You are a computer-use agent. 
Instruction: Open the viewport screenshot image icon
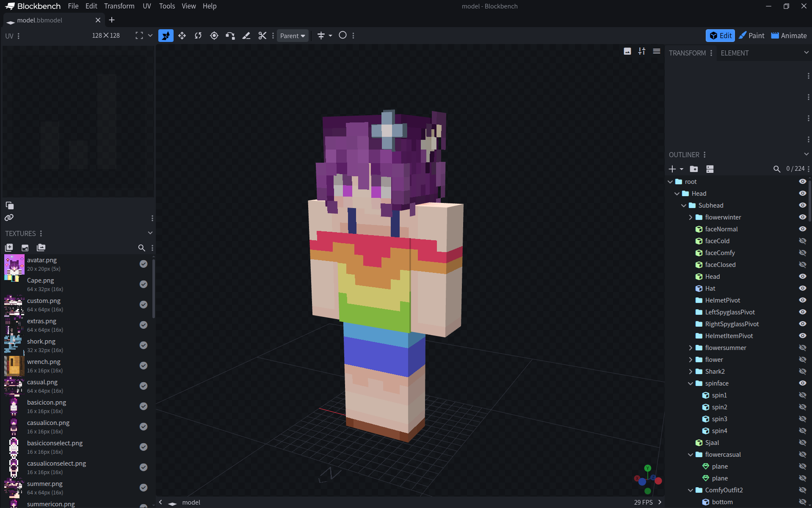point(627,51)
